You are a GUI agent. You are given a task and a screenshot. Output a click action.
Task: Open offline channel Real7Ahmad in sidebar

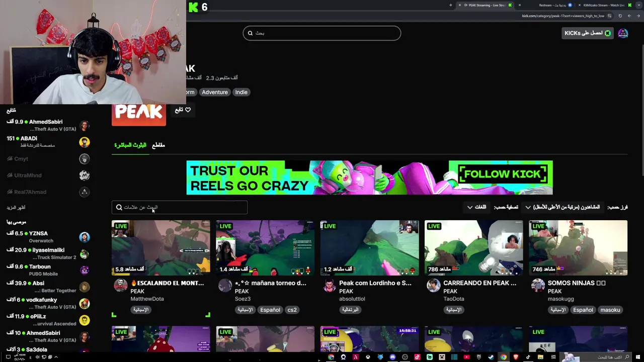pos(48,192)
